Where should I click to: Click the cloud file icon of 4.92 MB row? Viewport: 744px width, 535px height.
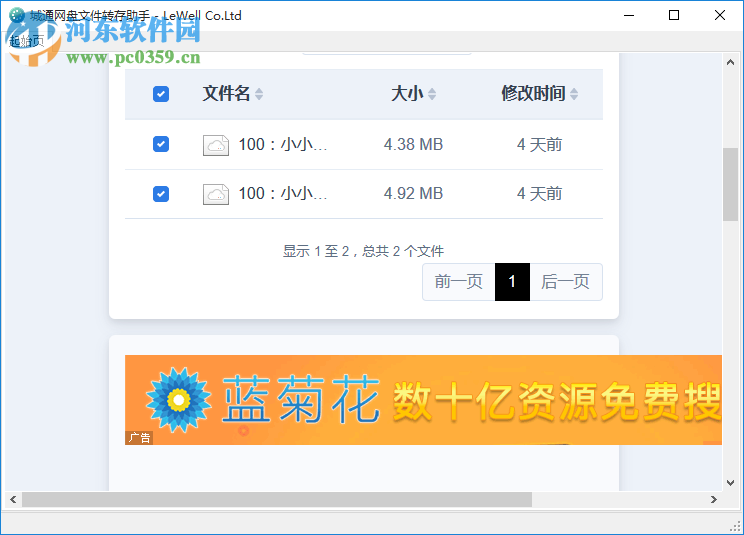coord(216,194)
